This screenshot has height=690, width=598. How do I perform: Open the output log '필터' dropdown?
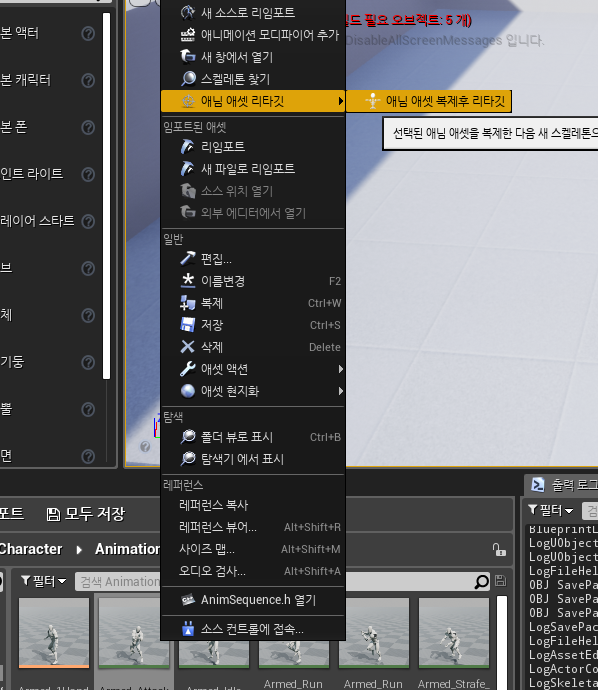pyautogui.click(x=550, y=510)
